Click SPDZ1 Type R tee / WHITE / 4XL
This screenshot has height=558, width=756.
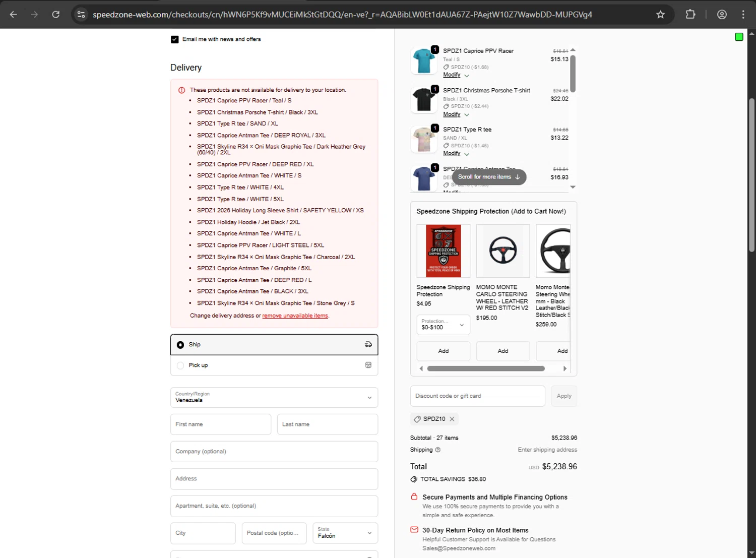click(x=240, y=188)
